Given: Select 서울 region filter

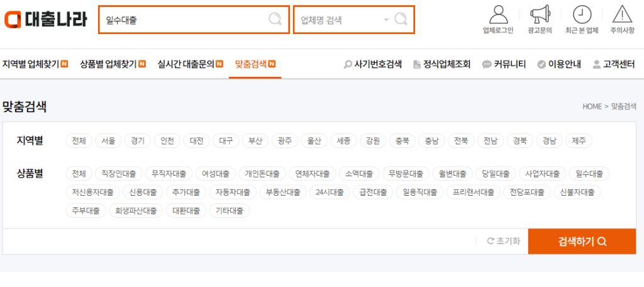Looking at the screenshot, I should click(108, 141).
